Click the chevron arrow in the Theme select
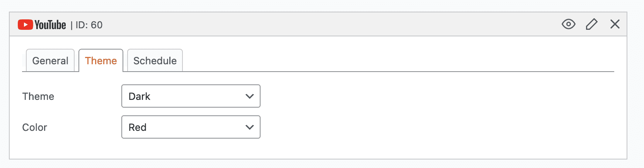644x168 pixels. (x=250, y=96)
